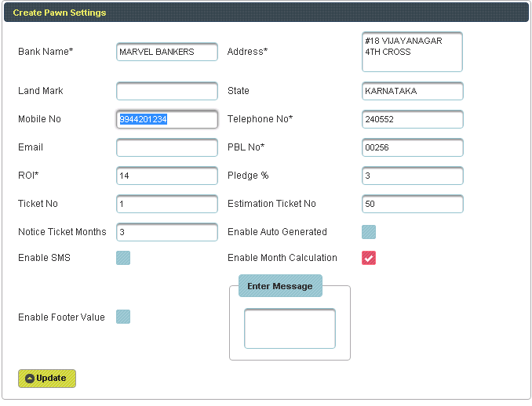The height and width of the screenshot is (406, 532).
Task: Click the Ticket No field
Action: click(166, 204)
